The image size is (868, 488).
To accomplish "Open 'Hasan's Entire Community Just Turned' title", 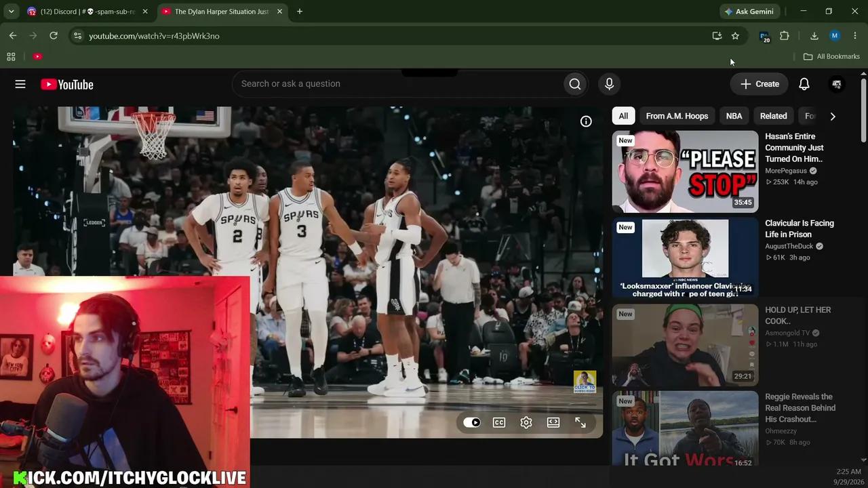I will coord(794,148).
